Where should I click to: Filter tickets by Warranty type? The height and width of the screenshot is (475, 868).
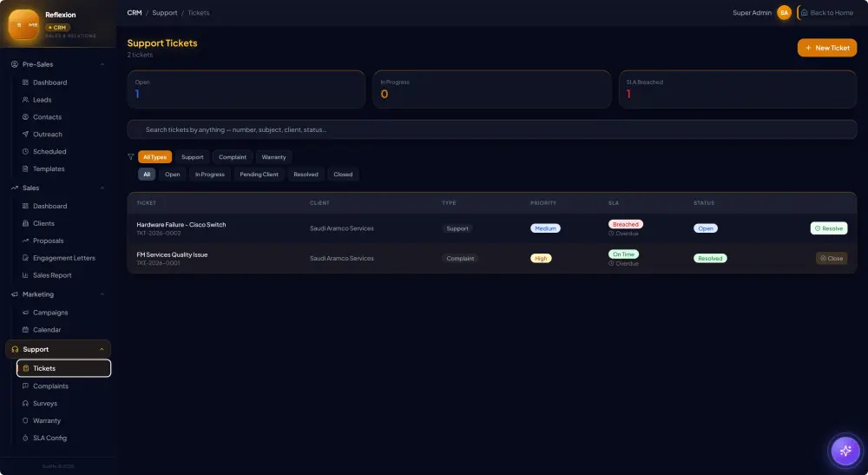(x=274, y=157)
